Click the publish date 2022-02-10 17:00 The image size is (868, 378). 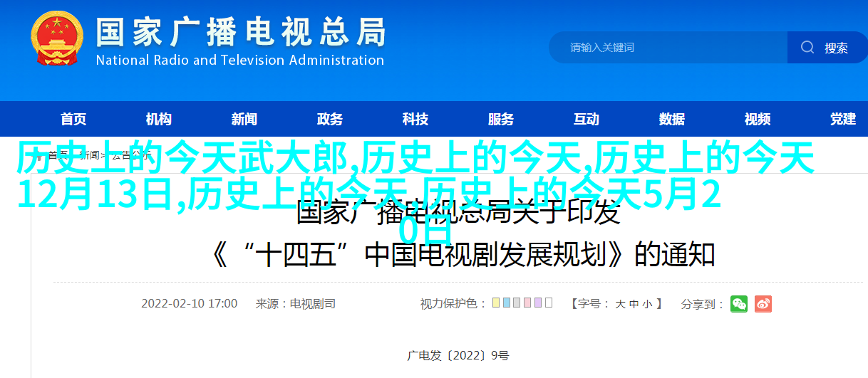point(189,303)
